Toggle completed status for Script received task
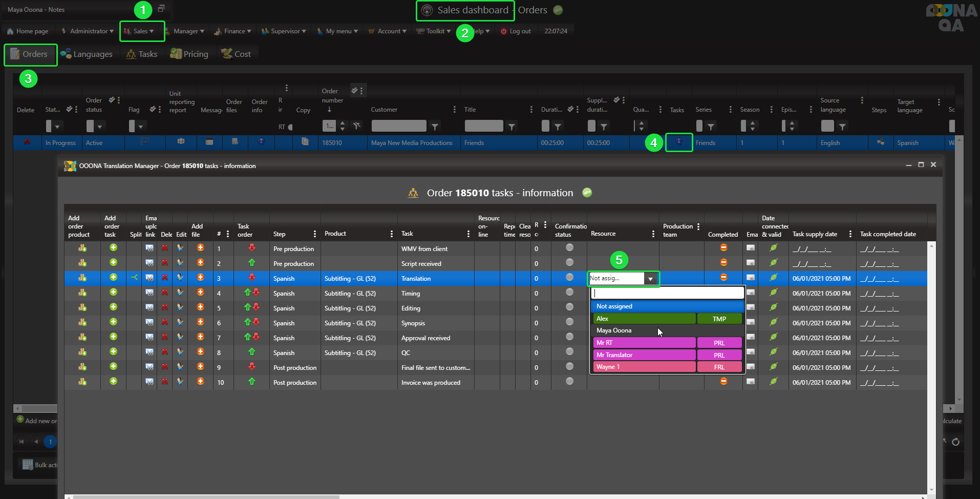 (x=723, y=262)
